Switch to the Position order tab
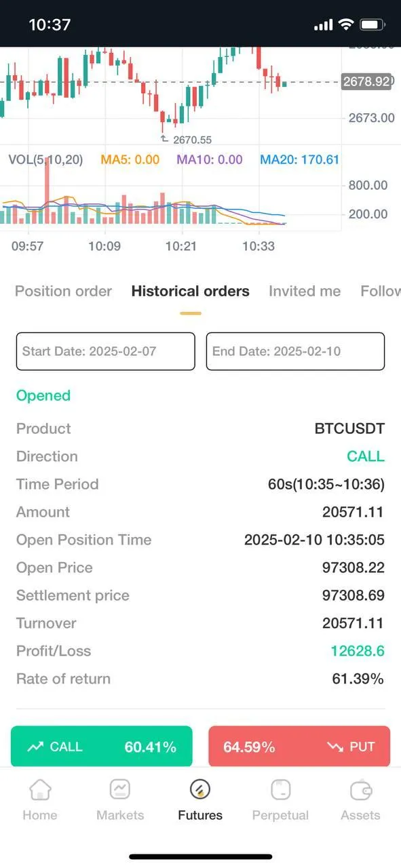 point(63,291)
